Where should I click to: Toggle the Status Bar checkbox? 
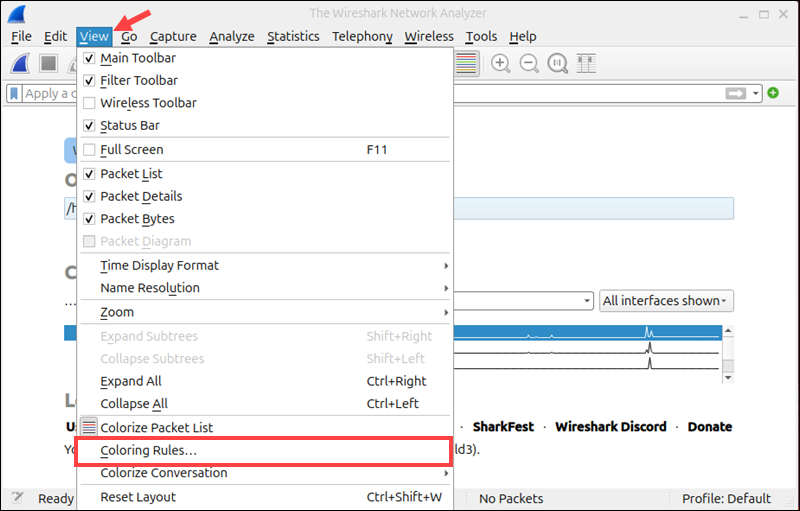click(x=89, y=125)
